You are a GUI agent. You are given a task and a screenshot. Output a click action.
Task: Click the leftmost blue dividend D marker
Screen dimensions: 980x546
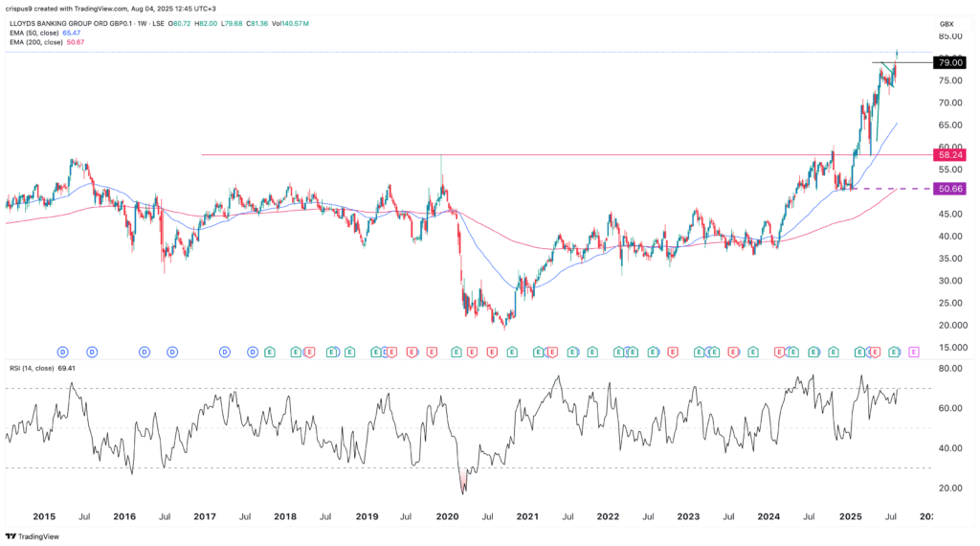pos(63,353)
